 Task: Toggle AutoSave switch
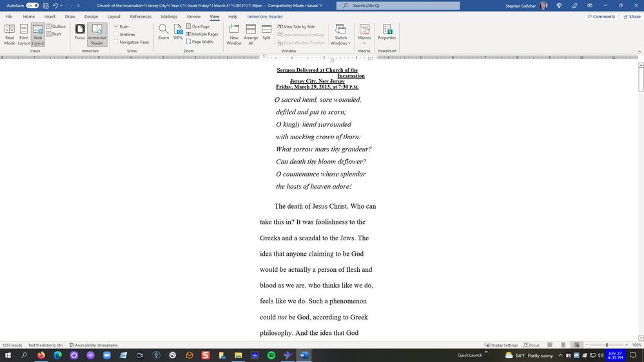pos(32,6)
